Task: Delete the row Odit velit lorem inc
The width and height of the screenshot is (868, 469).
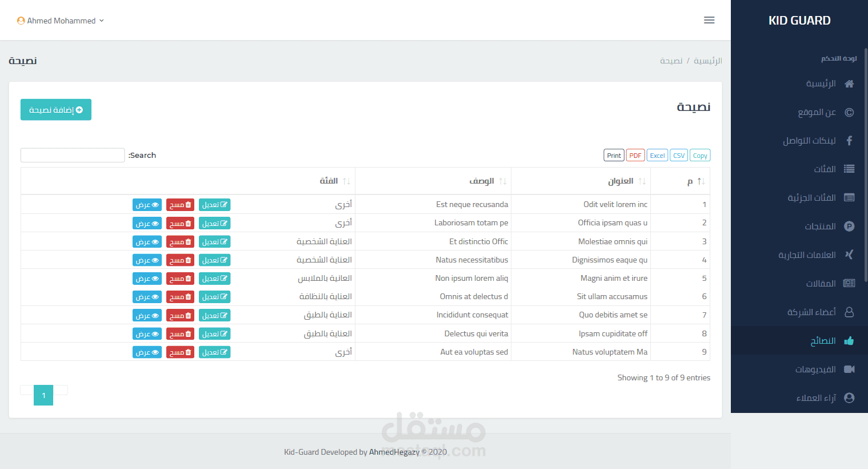Action: tap(180, 205)
